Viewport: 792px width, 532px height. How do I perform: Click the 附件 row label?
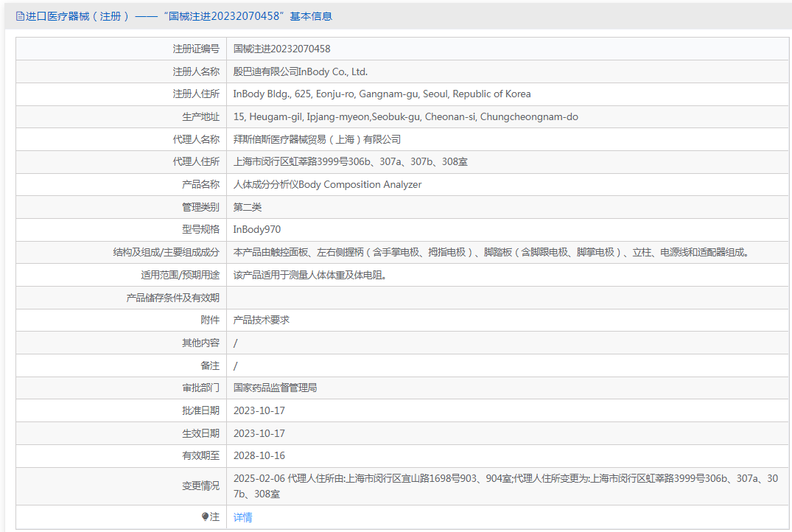210,320
